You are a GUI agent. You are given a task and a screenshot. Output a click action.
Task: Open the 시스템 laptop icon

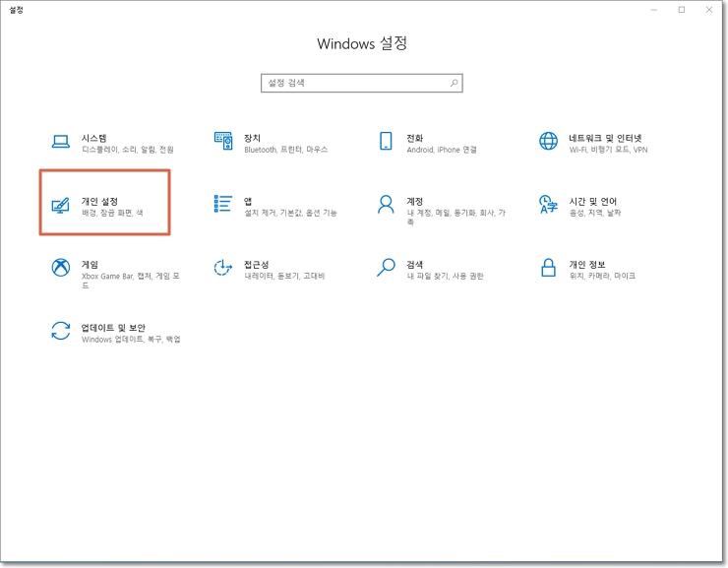click(x=61, y=141)
